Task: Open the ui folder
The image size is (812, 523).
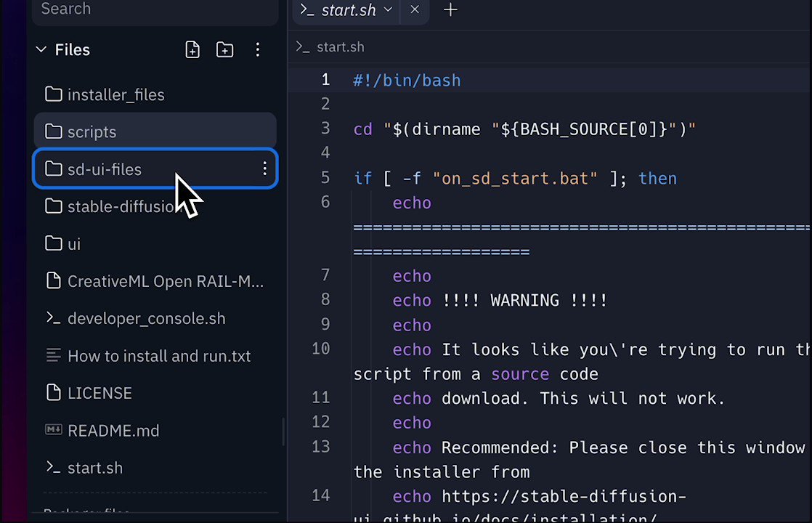Action: 155,243
